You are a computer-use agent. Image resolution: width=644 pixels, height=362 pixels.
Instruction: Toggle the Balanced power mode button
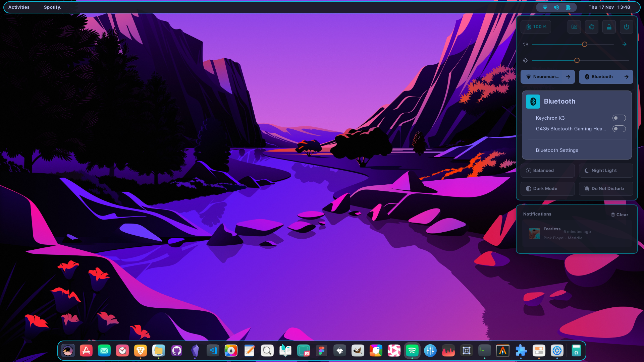click(x=547, y=171)
